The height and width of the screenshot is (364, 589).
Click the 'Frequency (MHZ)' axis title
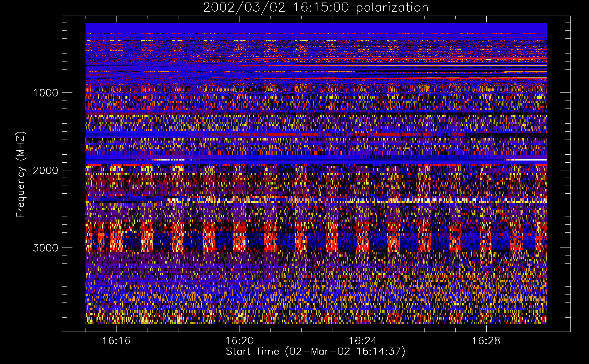click(x=21, y=175)
